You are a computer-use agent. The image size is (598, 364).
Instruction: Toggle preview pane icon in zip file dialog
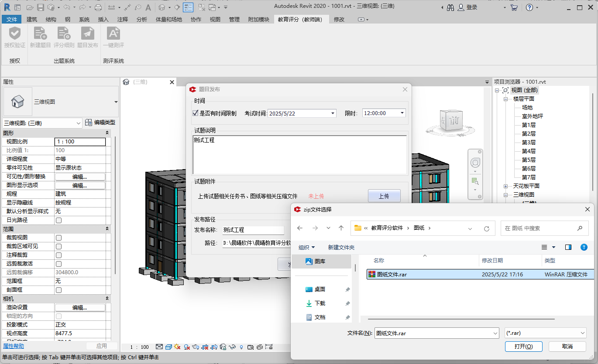click(568, 247)
